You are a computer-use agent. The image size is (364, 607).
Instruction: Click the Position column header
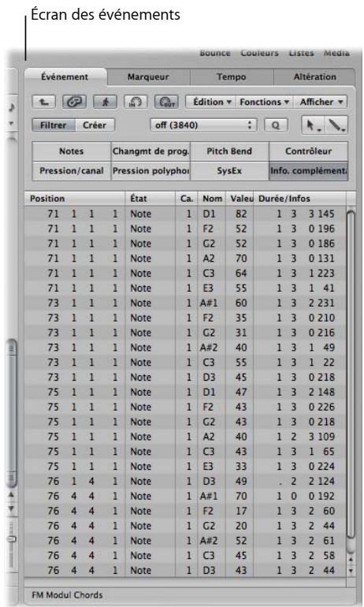tap(75, 199)
